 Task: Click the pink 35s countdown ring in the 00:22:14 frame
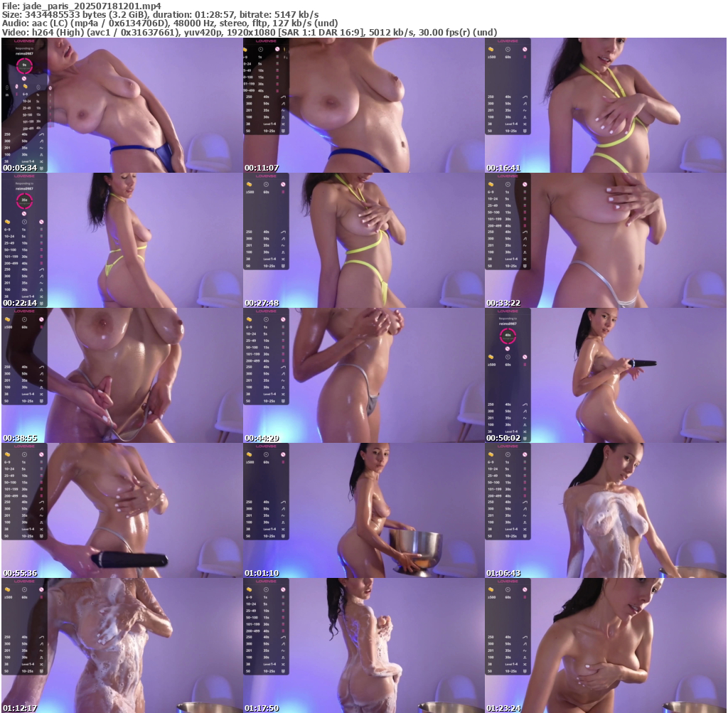pyautogui.click(x=24, y=200)
